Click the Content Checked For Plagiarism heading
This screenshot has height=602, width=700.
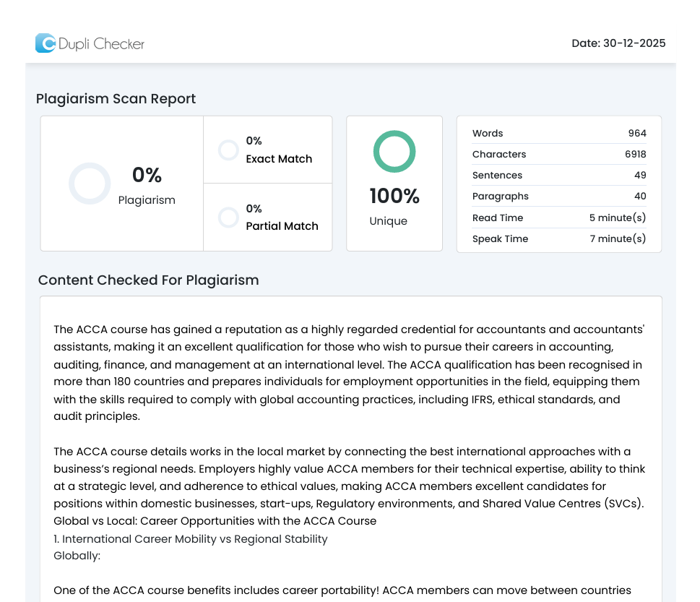coord(148,280)
